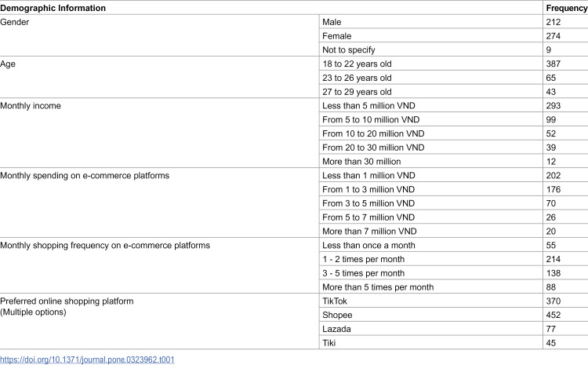Select the From 10 to 20 million VND cell
Image resolution: width=588 pixels, height=365 pixels.
click(x=373, y=133)
